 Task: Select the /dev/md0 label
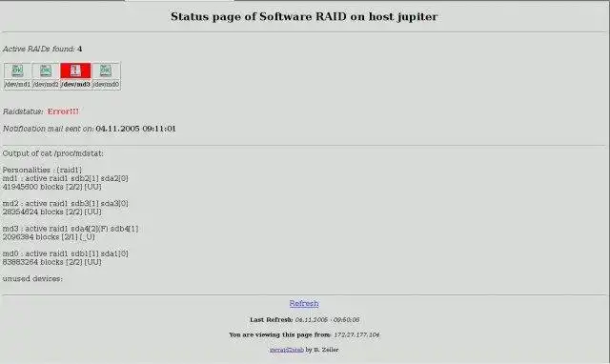[106, 85]
